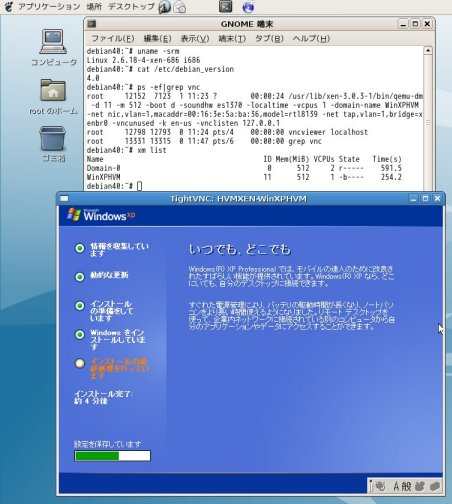Open the ファイル(F) menu in terminal
Image resolution: width=452 pixels, height=504 pixels.
pyautogui.click(x=113, y=39)
